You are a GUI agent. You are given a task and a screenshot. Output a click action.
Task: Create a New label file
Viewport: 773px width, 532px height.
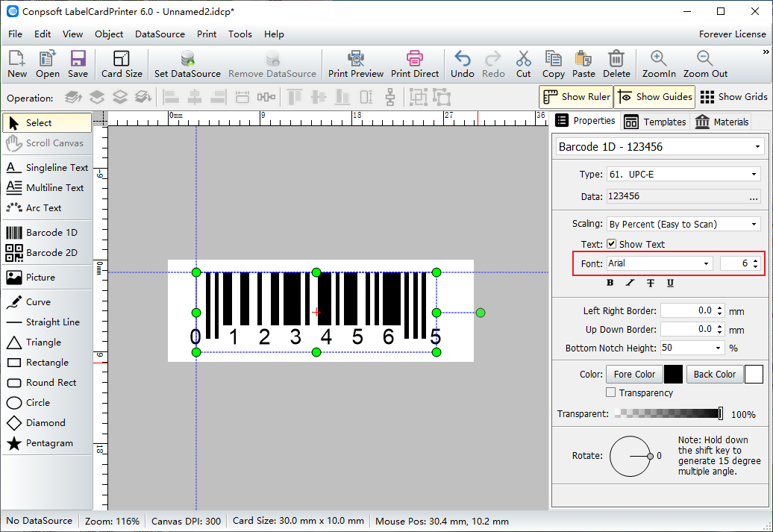click(x=17, y=64)
